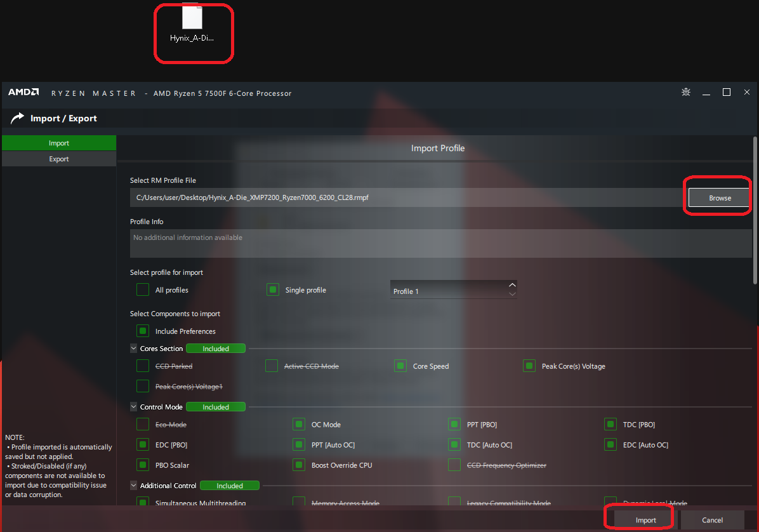Click the vertical scrollbar of Import Profile
The height and width of the screenshot is (532, 759).
(755, 211)
